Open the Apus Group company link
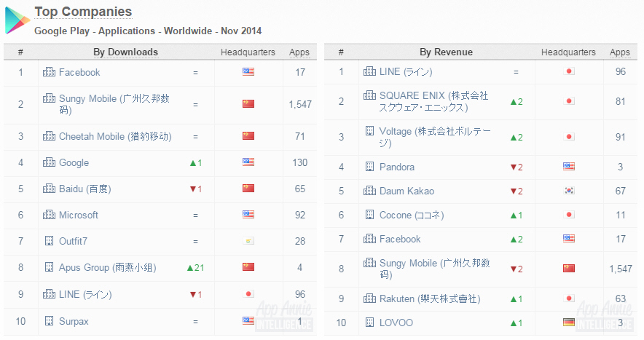This screenshot has height=340, width=644. pyautogui.click(x=108, y=267)
